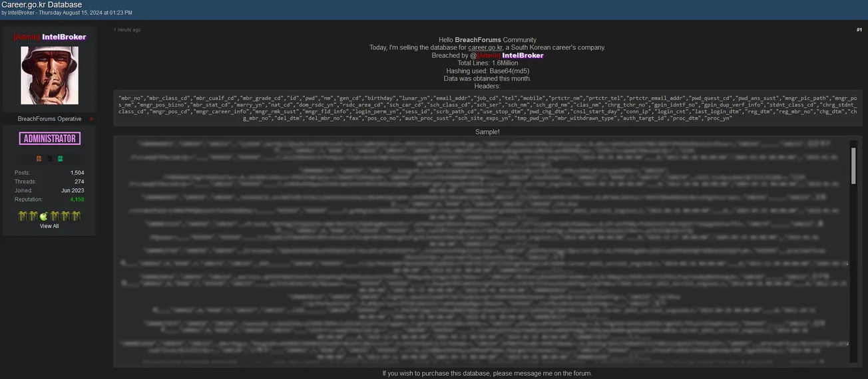Click the green user badge icon
868x379 pixels.
(59, 158)
